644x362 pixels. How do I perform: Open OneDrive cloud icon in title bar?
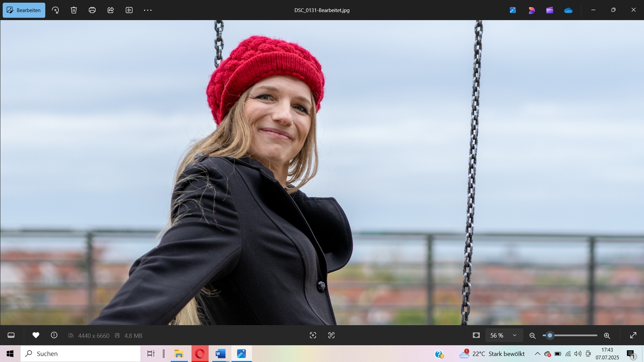[568, 10]
